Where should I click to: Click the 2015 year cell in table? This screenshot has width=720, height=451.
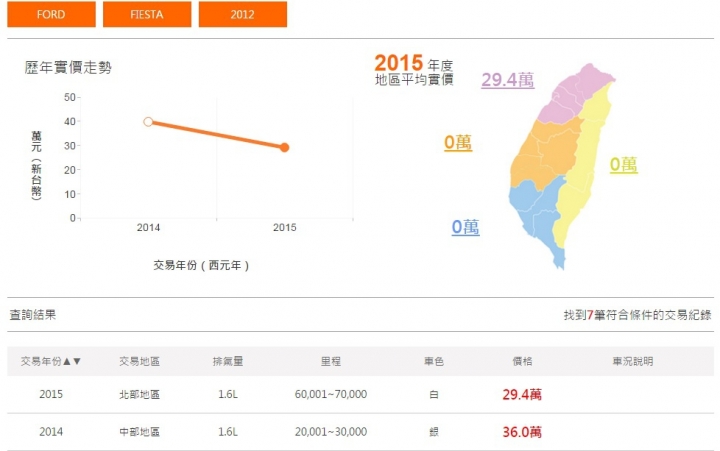click(51, 395)
